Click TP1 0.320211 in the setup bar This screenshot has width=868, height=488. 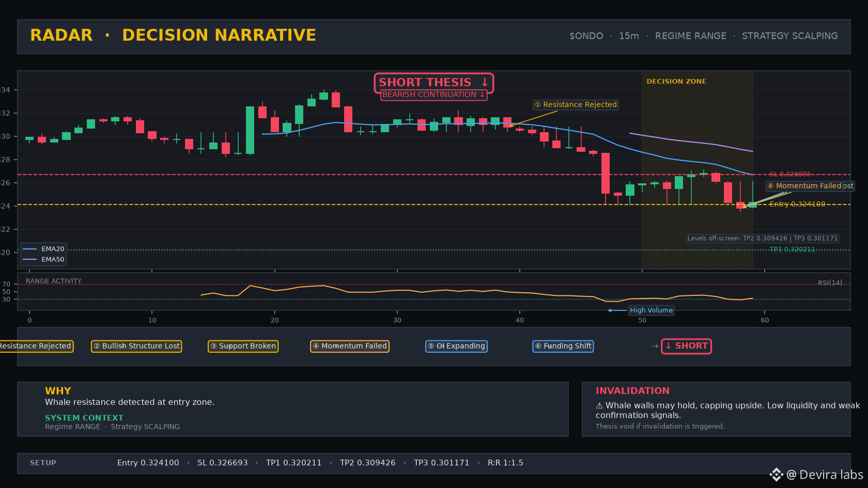click(294, 463)
